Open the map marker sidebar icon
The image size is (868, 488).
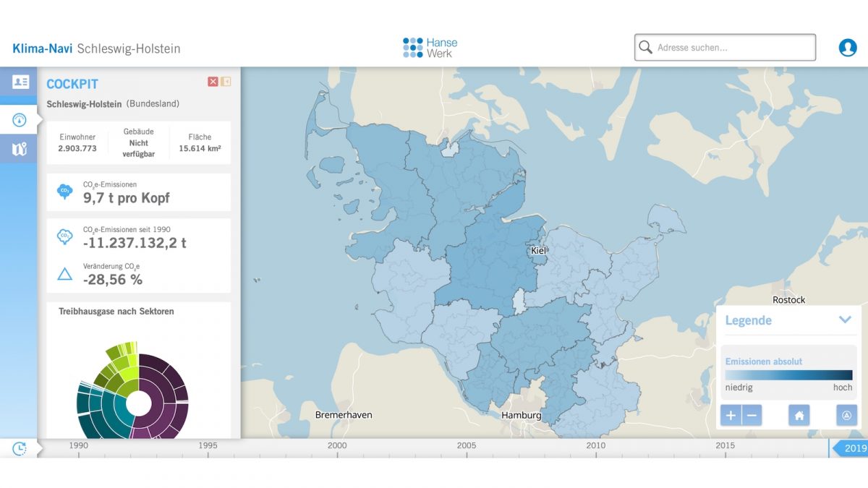(20, 150)
